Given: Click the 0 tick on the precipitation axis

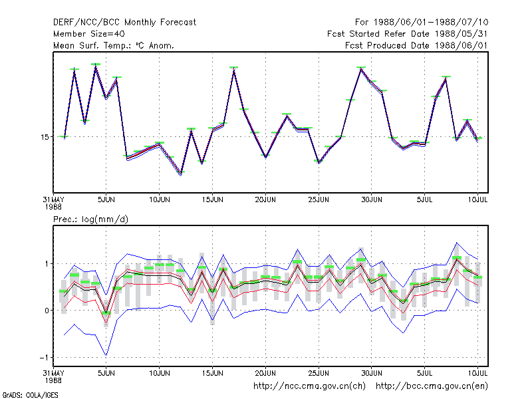Looking at the screenshot, I should tap(47, 311).
